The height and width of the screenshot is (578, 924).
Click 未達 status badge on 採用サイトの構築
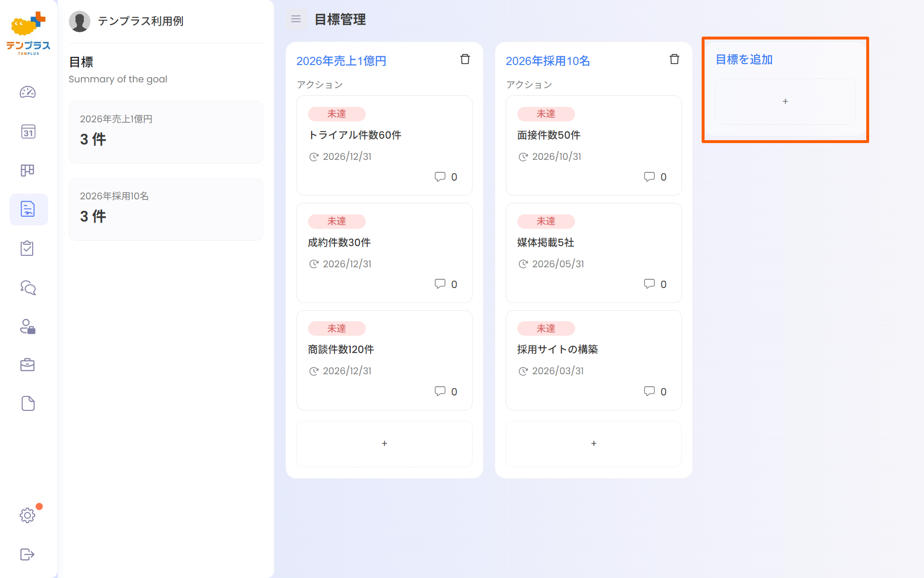click(x=546, y=328)
